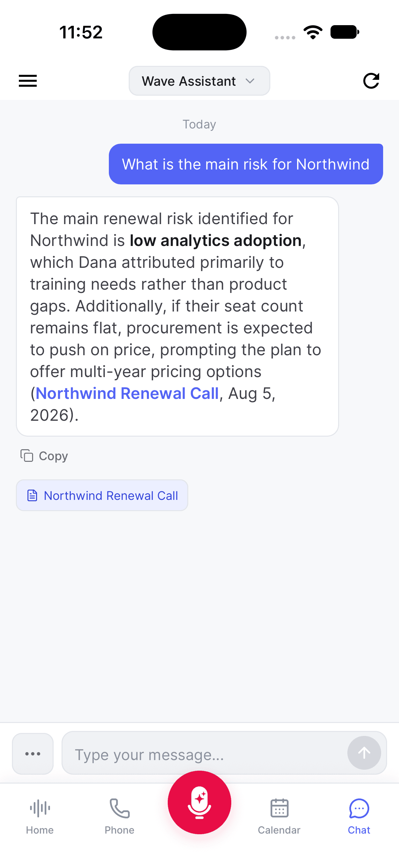
Task: Open the hamburger menu
Action: click(27, 81)
